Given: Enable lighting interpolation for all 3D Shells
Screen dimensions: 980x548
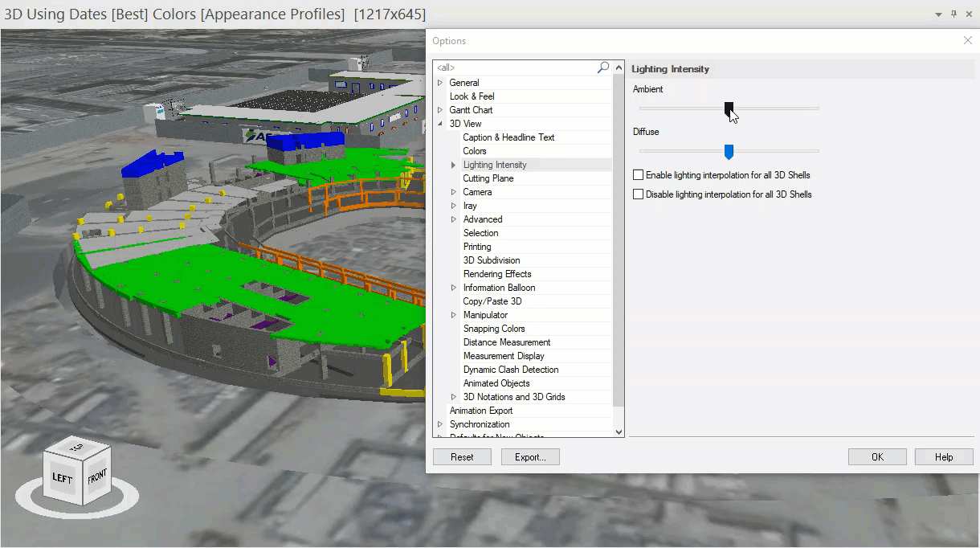Looking at the screenshot, I should (639, 175).
